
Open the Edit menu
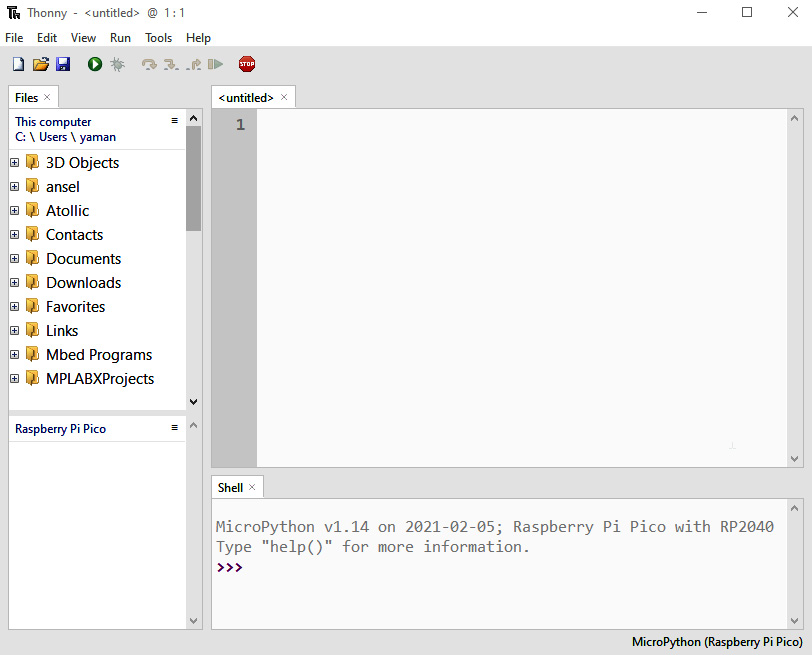click(x=47, y=38)
